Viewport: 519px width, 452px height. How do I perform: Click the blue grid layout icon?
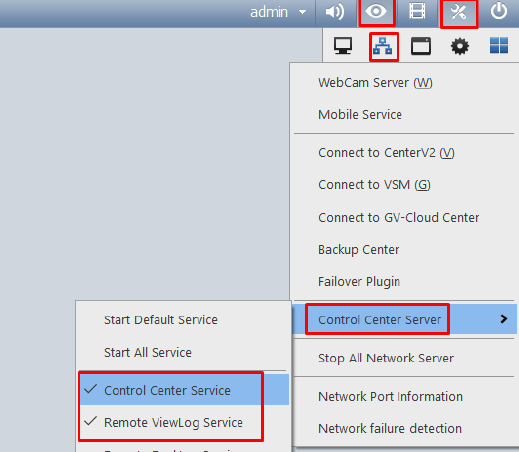[x=499, y=45]
